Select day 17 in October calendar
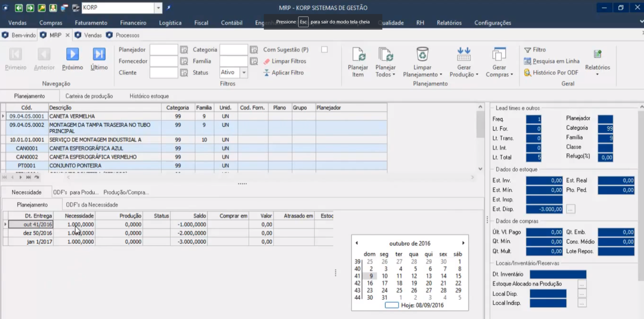Screen dimensions: 644x319 [x=384, y=283]
